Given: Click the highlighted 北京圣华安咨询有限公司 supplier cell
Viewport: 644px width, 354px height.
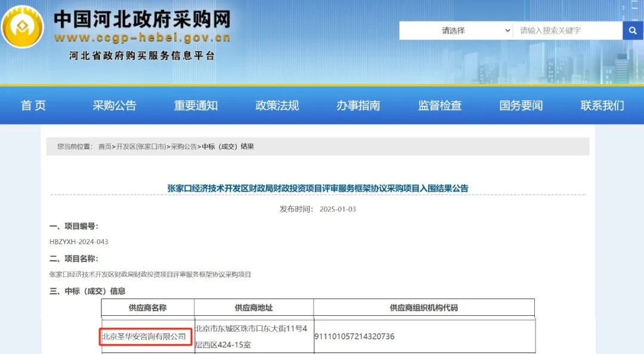Looking at the screenshot, I should pyautogui.click(x=146, y=337).
